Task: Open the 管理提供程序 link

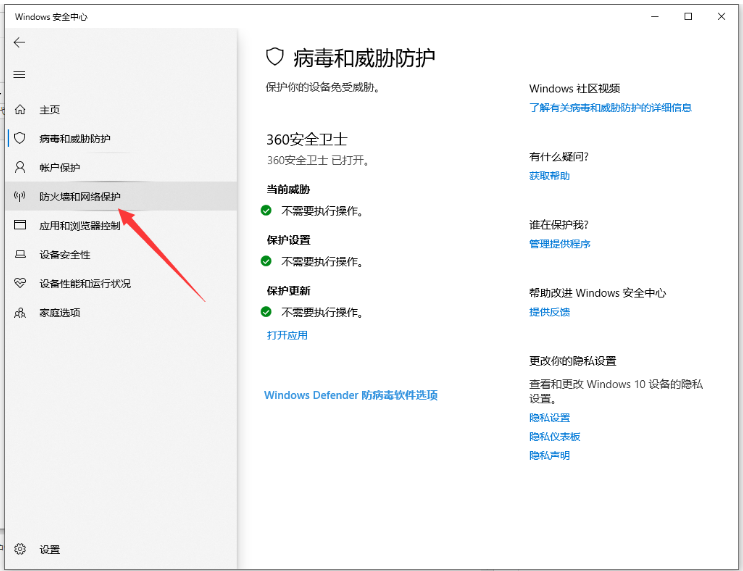Action: coord(559,243)
